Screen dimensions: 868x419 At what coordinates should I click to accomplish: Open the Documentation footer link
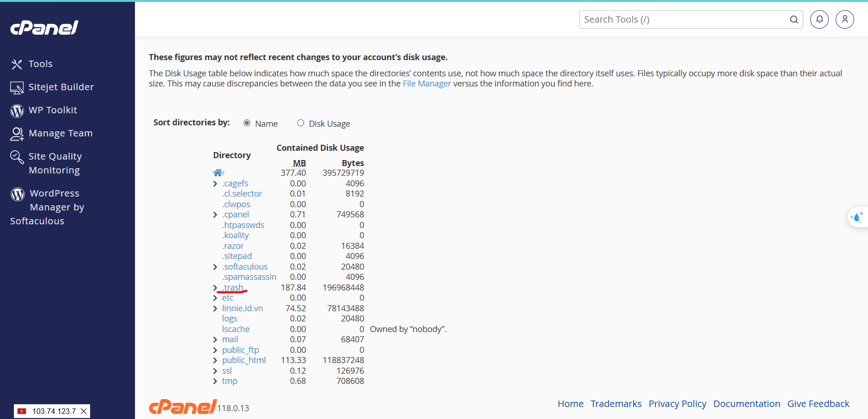(746, 404)
